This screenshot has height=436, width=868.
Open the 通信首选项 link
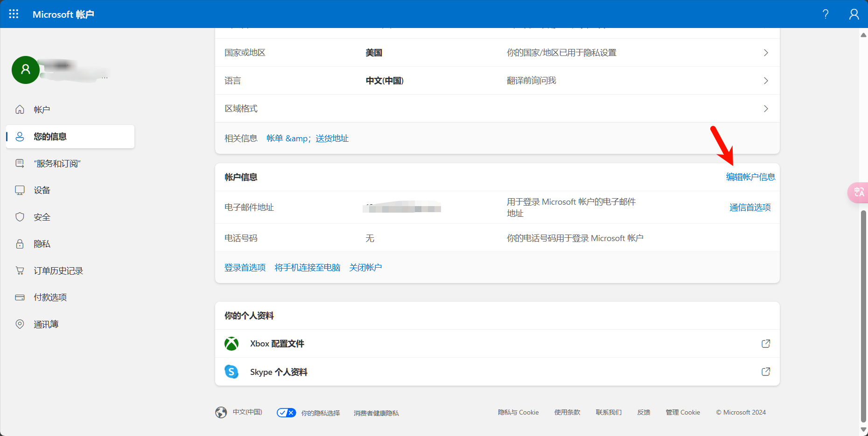[750, 208]
